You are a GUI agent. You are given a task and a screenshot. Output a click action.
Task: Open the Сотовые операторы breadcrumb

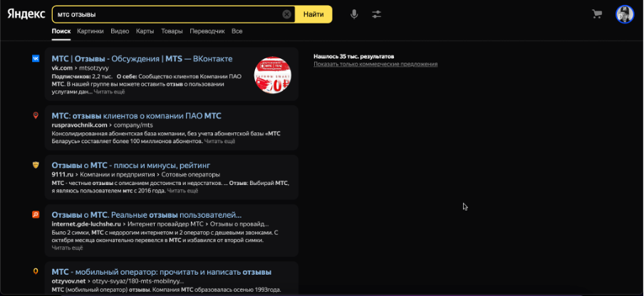coord(192,174)
